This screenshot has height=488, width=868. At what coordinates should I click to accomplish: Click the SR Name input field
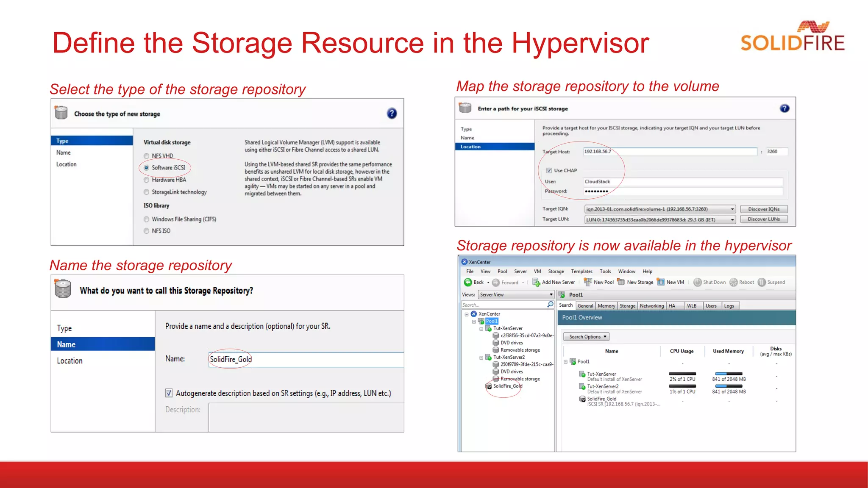click(x=306, y=359)
